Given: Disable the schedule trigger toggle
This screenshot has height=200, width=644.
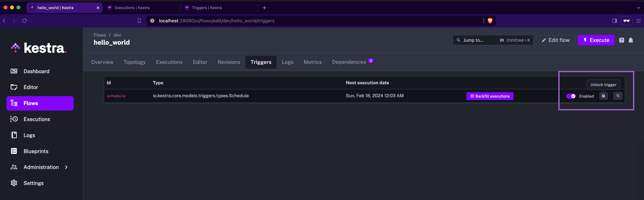Looking at the screenshot, I should (x=571, y=96).
